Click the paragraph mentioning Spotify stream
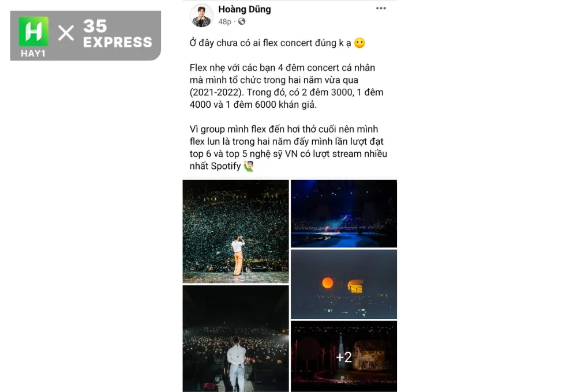Viewport: 577px width, 392px height. [x=288, y=148]
